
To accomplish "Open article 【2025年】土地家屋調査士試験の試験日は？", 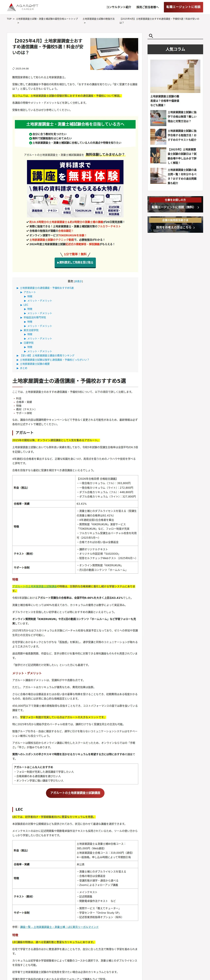I will 182,156.
